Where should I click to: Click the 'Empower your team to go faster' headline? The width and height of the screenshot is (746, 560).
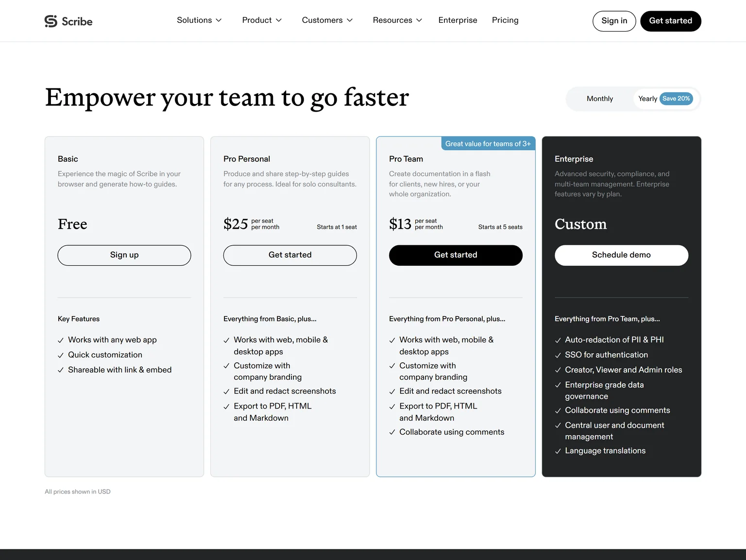coord(227,98)
